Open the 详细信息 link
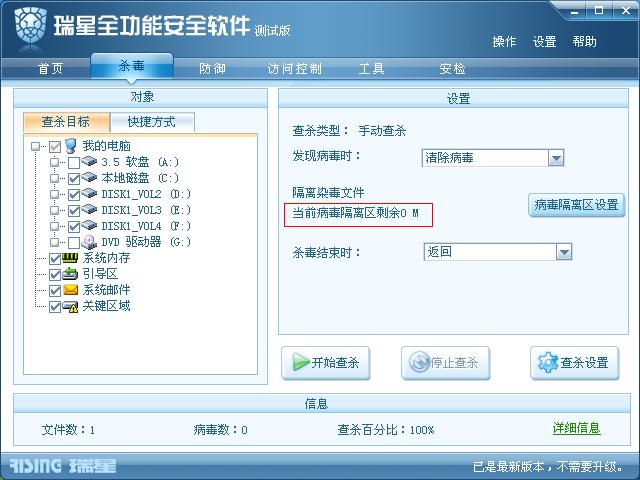This screenshot has width=640, height=480. 576,428
